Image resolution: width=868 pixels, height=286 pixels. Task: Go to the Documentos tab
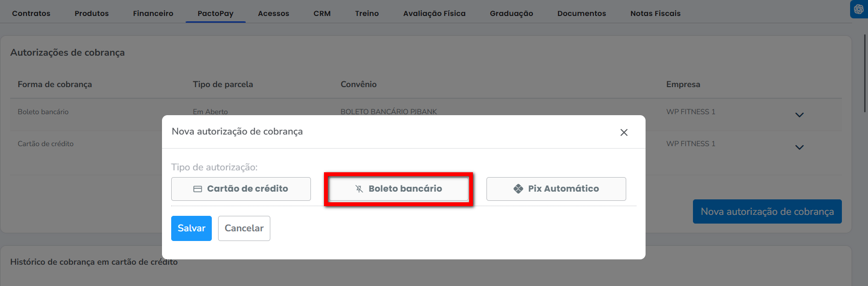pos(581,14)
